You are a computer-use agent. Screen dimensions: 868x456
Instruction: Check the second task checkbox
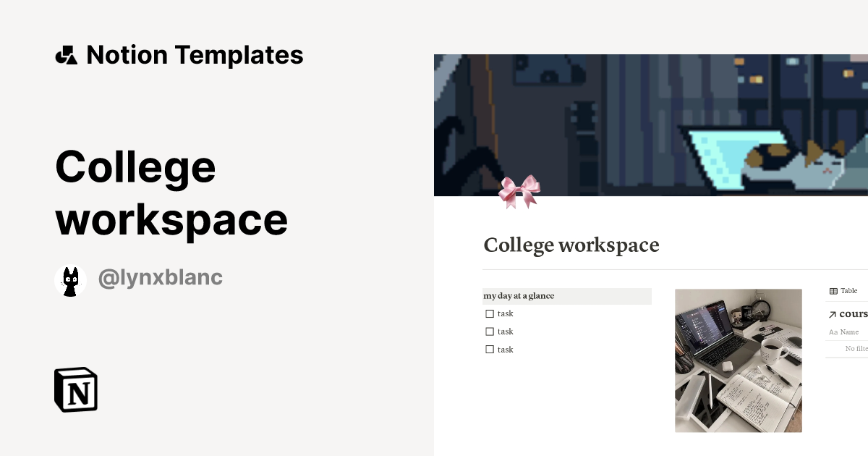point(490,332)
